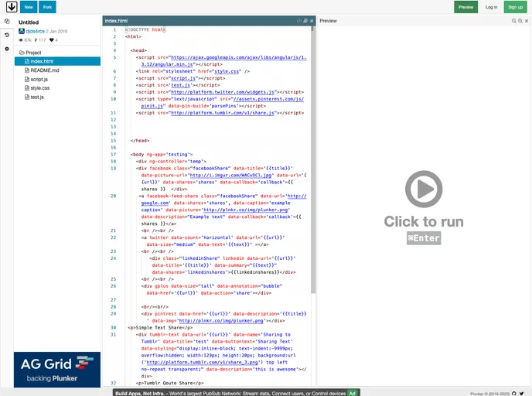Screen dimensions: 532x396
Task: Click the author avatar image
Action: coord(22,31)
